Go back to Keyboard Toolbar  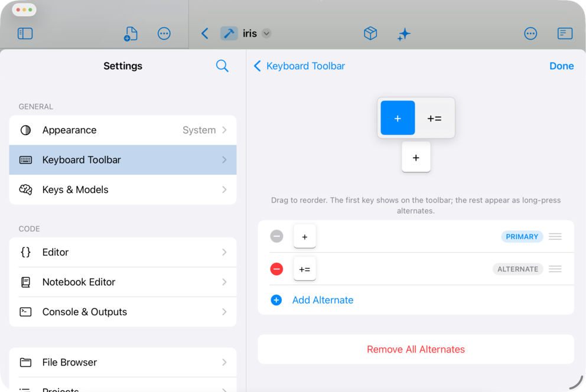click(299, 66)
